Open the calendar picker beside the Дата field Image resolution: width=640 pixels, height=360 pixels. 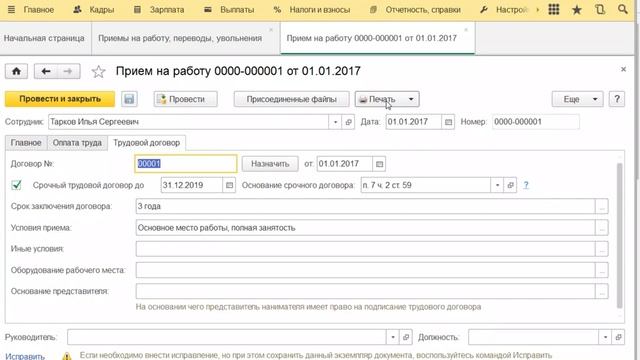(448, 122)
